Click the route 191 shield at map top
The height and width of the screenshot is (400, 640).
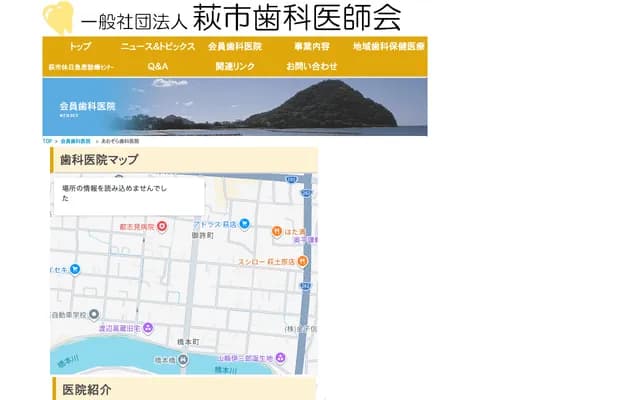291,179
